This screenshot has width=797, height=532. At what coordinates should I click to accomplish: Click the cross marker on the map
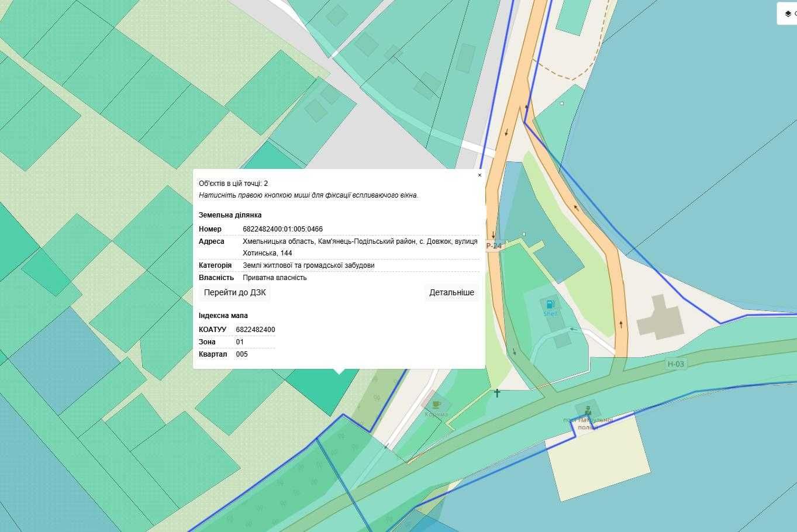pos(497,393)
